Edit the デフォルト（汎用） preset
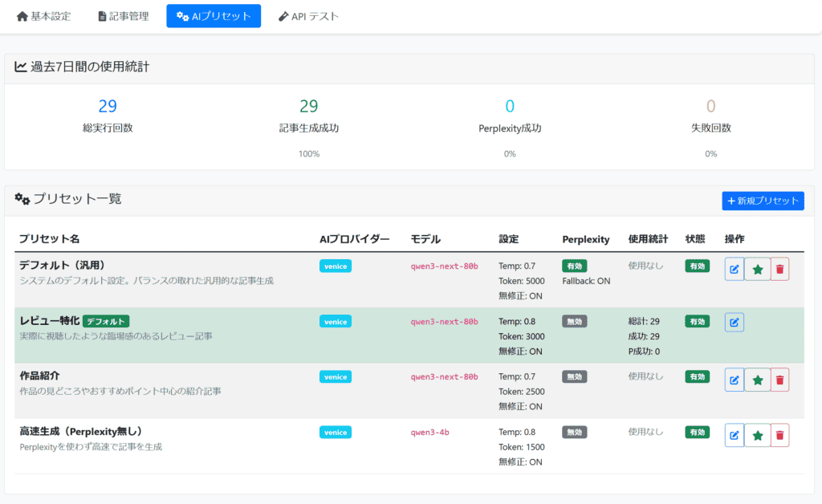This screenshot has width=822, height=504. click(x=735, y=269)
